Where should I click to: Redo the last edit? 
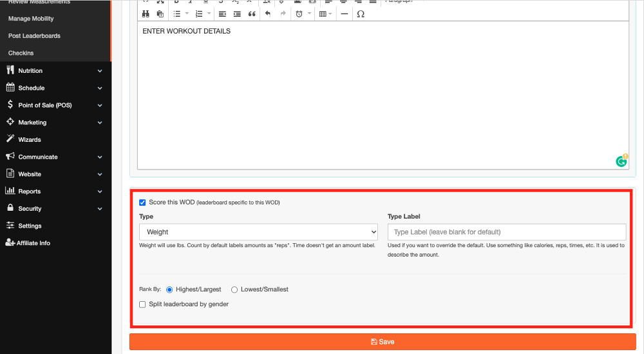pyautogui.click(x=283, y=14)
